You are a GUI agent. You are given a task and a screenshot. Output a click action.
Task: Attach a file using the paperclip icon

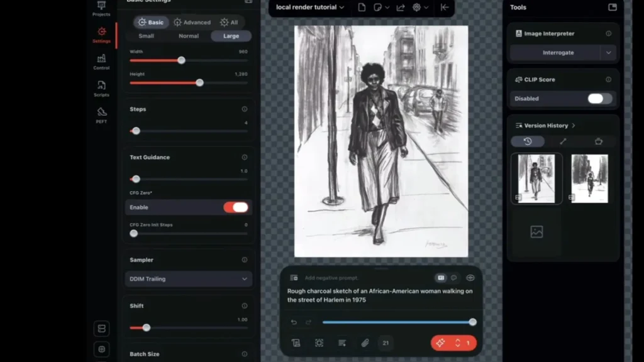coord(364,343)
